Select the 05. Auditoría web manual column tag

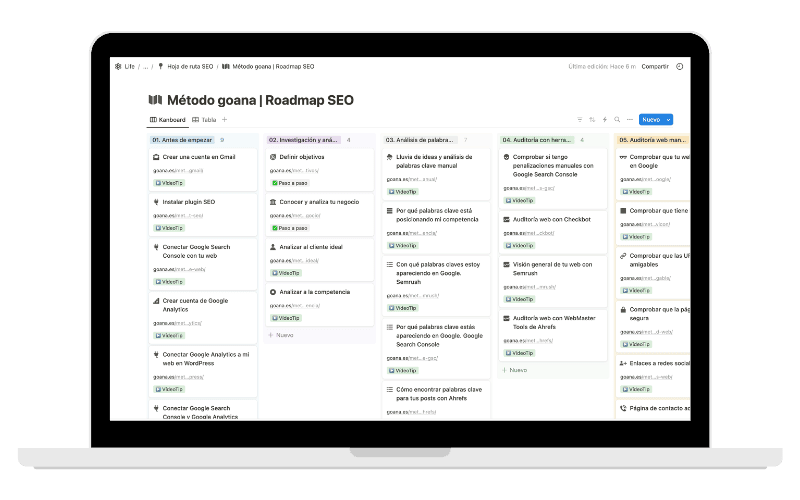(x=653, y=140)
